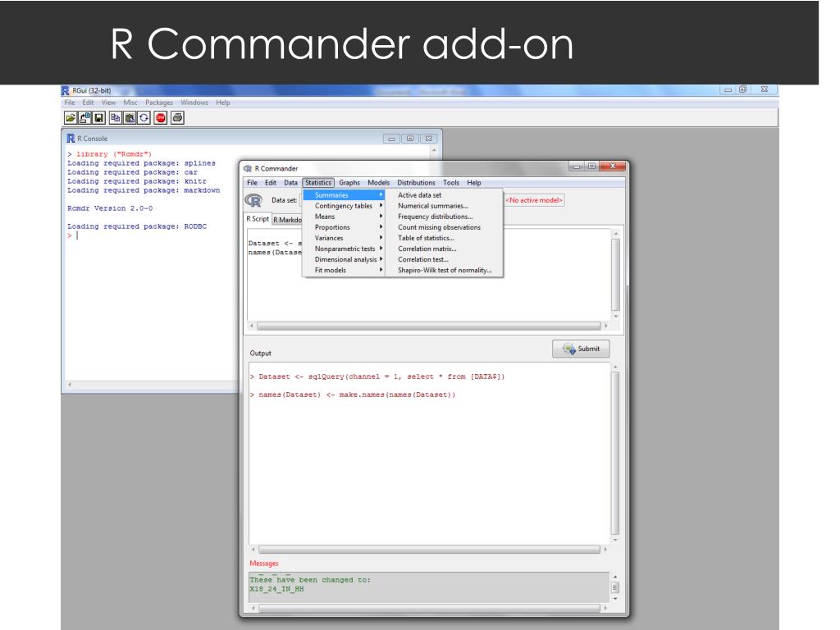Expand the Nonparametric tests submenu

click(344, 249)
